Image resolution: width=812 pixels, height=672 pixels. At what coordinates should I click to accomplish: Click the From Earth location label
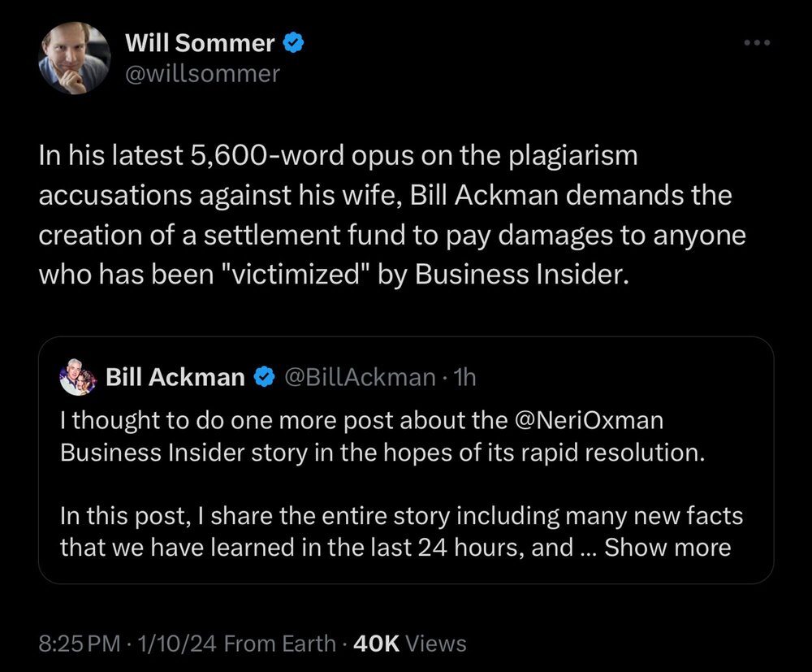[279, 644]
